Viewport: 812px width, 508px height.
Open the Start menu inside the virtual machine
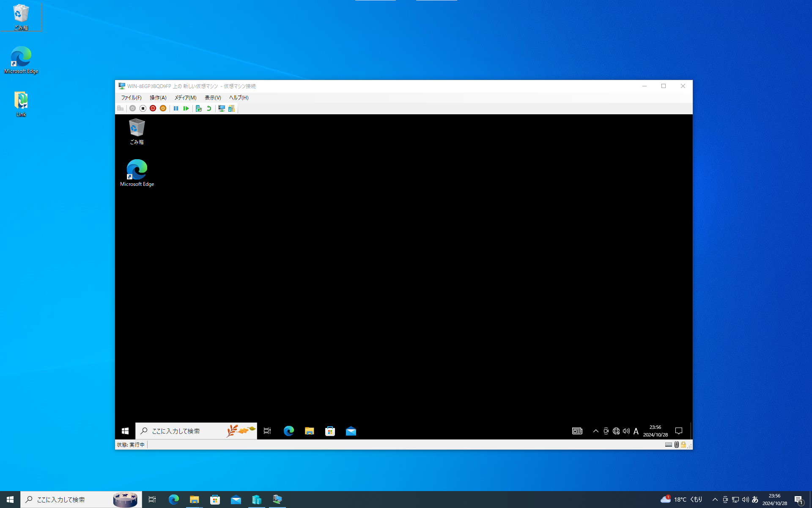pyautogui.click(x=125, y=431)
